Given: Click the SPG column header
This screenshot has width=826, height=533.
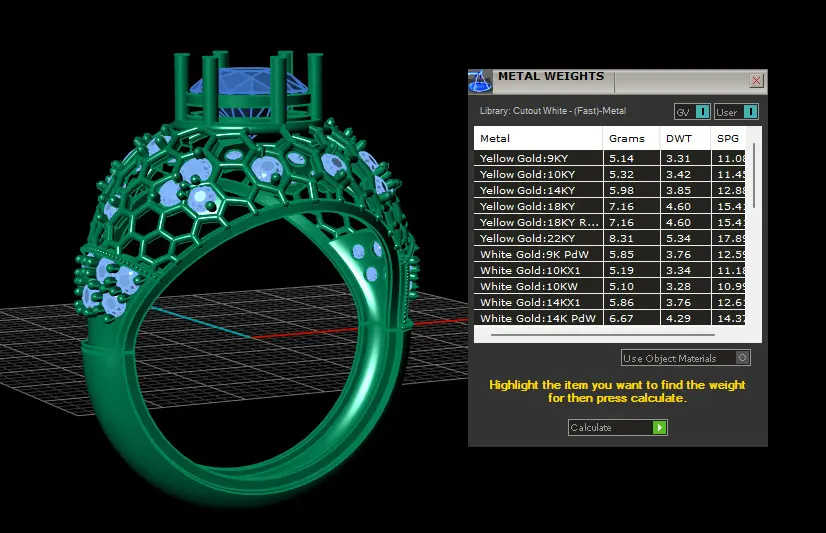Looking at the screenshot, I should coord(729,139).
